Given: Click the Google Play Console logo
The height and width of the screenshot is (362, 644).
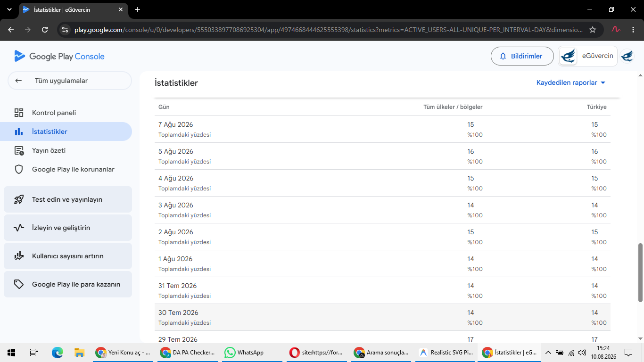Looking at the screenshot, I should 59,56.
